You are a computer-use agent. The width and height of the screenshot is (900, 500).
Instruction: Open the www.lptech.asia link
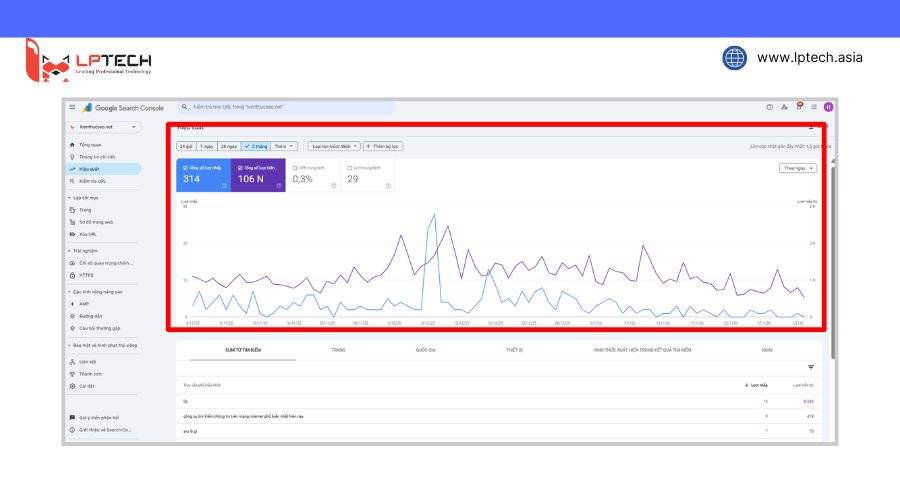coord(809,57)
